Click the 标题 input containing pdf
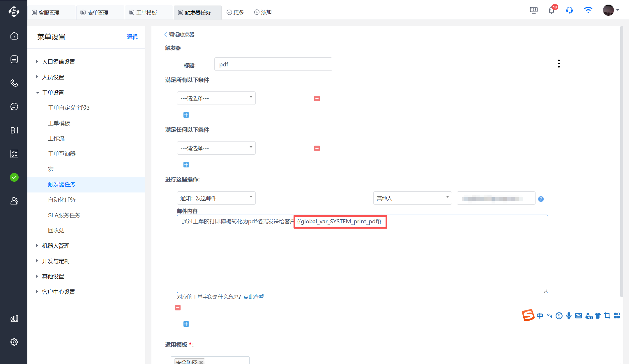 click(273, 64)
